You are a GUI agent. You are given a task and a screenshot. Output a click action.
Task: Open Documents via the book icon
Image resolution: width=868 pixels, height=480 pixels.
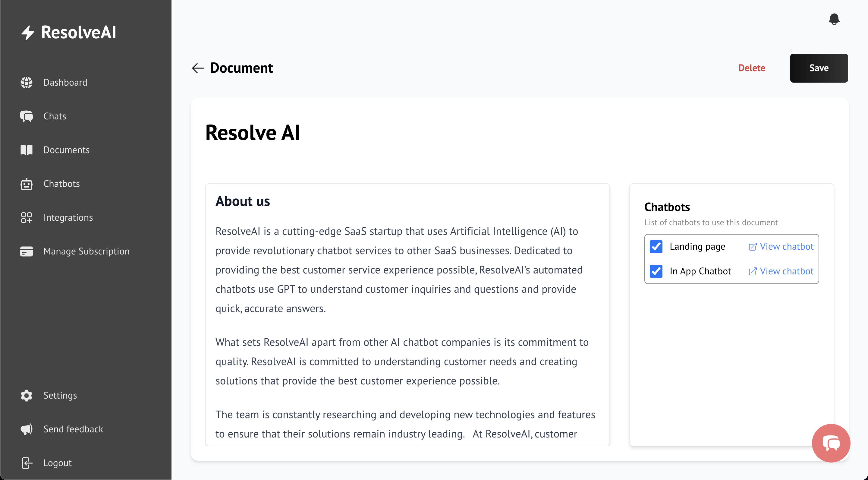tap(26, 150)
